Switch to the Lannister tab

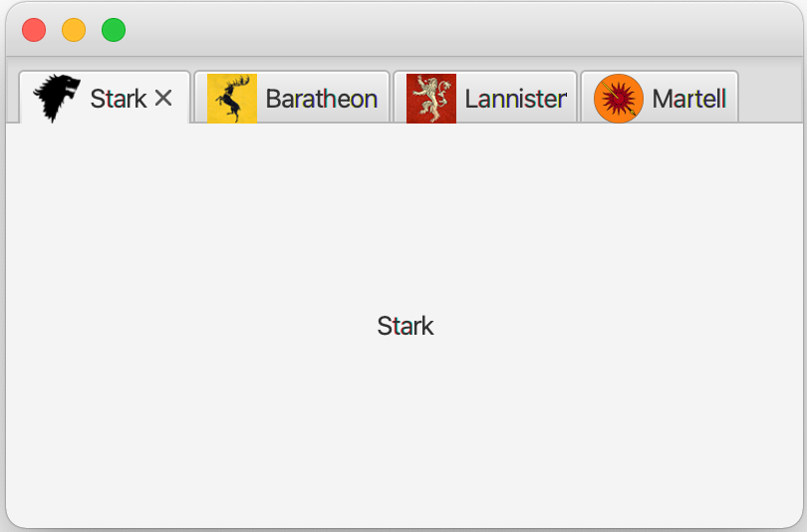485,98
